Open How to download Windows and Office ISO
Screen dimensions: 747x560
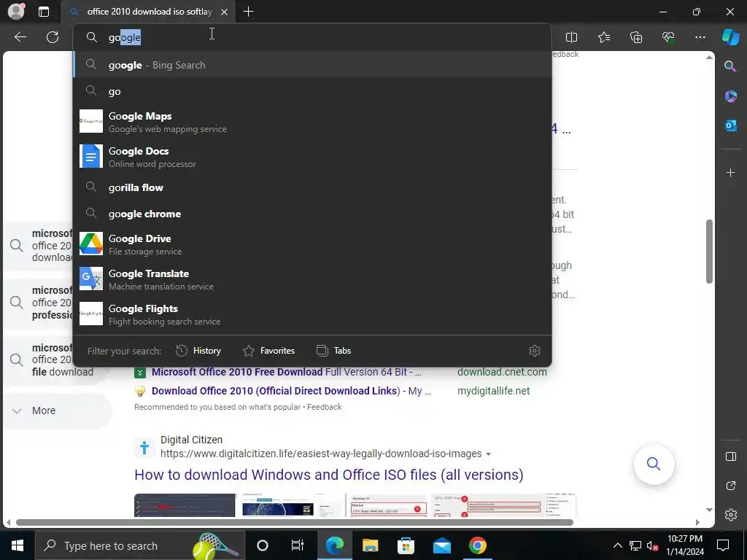[329, 475]
